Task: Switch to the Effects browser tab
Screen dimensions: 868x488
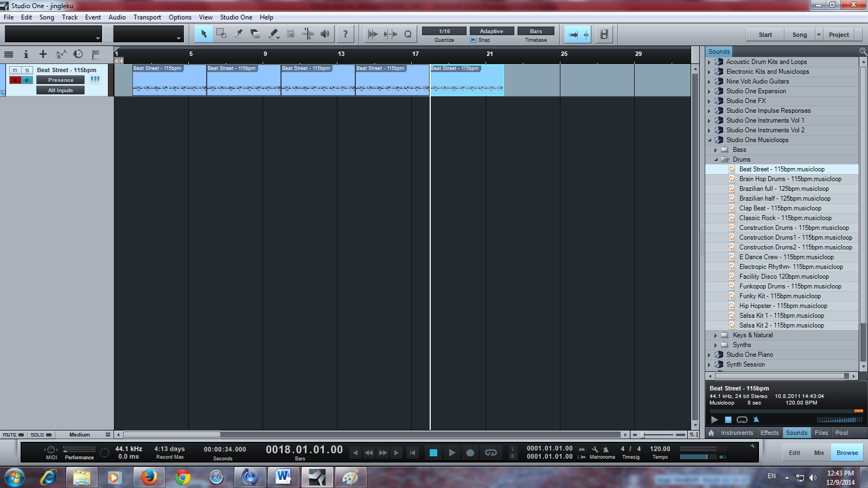Action: pyautogui.click(x=769, y=433)
